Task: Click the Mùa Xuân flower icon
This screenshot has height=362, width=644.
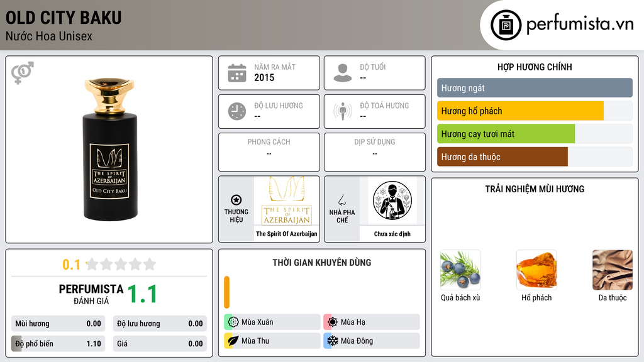Action: coord(233,322)
